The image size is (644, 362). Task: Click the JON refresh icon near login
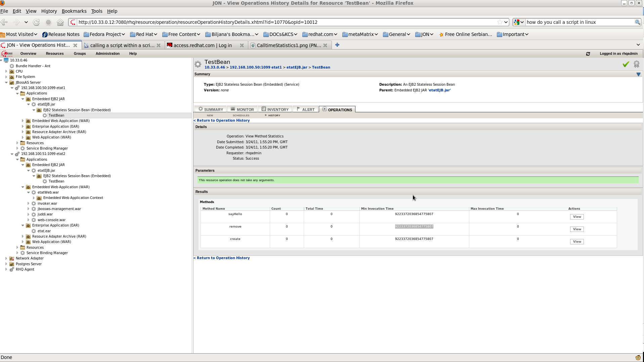[x=588, y=54]
